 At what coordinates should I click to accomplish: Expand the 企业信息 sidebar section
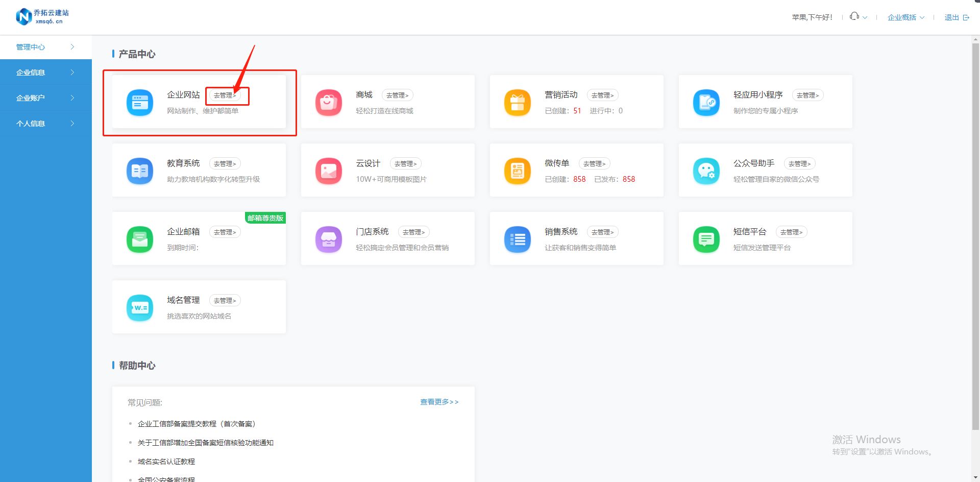coord(31,72)
